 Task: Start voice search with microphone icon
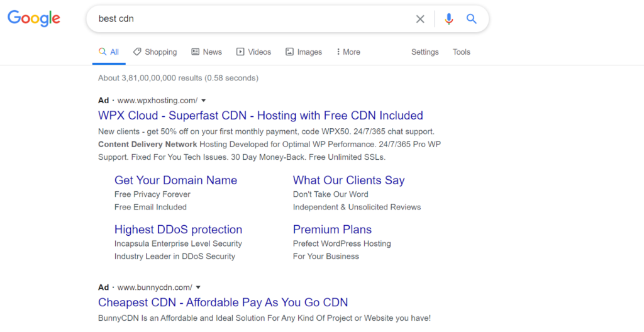pos(448,19)
